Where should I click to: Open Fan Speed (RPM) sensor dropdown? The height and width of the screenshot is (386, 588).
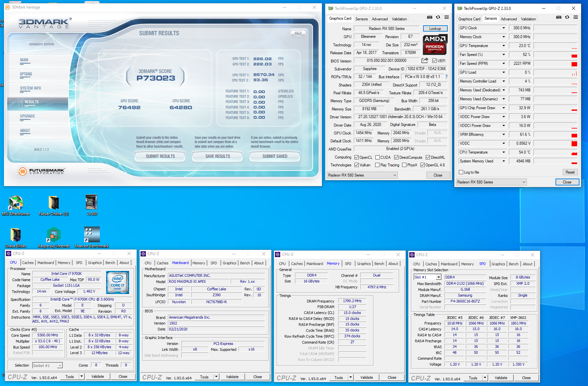[x=504, y=63]
